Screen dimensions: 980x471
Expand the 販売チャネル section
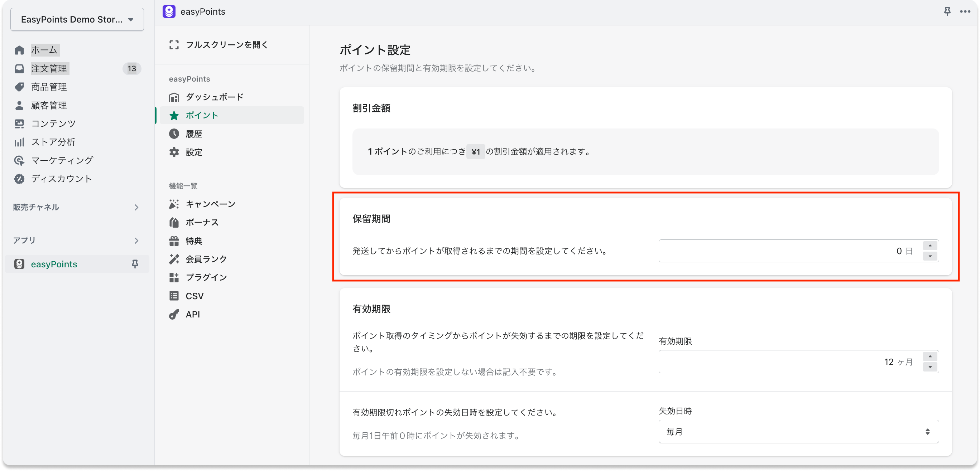(136, 207)
